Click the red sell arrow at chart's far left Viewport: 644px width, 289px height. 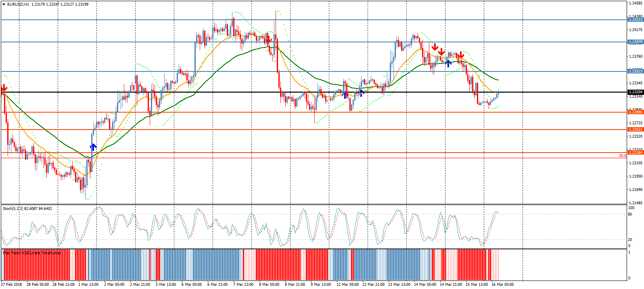pos(4,88)
